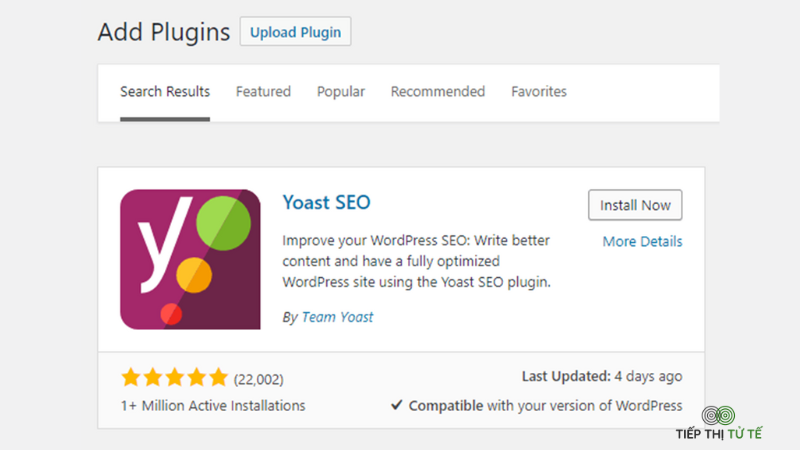Click the Yoast SEO plugin logo icon
Screen dimensions: 800x450
[190, 259]
